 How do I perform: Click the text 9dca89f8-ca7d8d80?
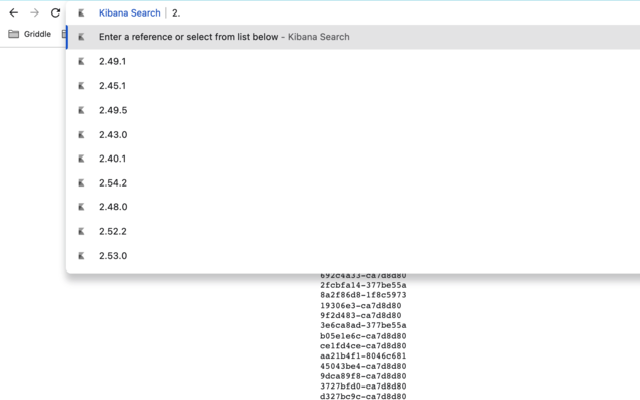(363, 376)
